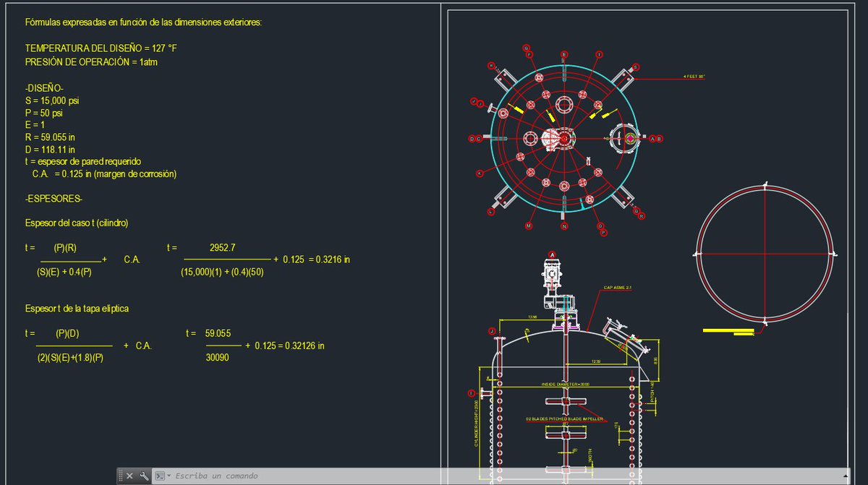Image resolution: width=868 pixels, height=485 pixels.
Task: Select the 'INSIDE DIAMETER=3000' dimension text
Action: [x=566, y=384]
